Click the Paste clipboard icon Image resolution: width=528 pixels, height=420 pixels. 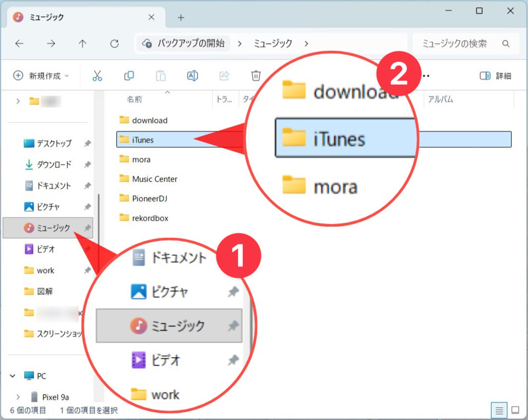click(161, 76)
